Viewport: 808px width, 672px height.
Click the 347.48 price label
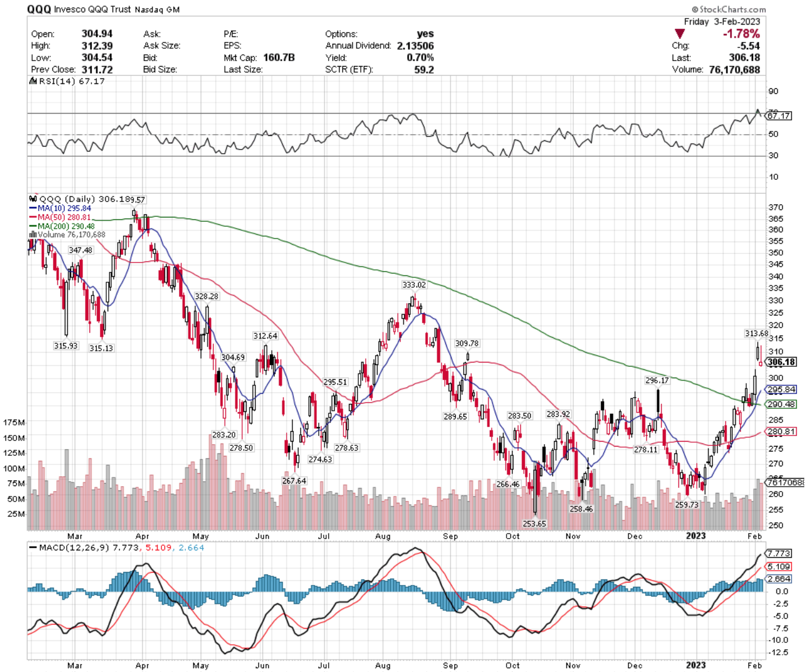(81, 250)
